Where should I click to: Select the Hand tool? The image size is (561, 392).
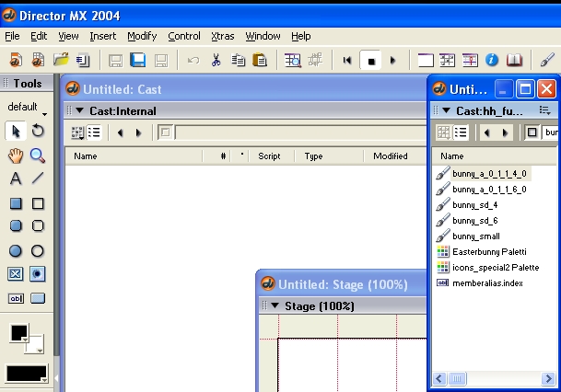[x=16, y=156]
